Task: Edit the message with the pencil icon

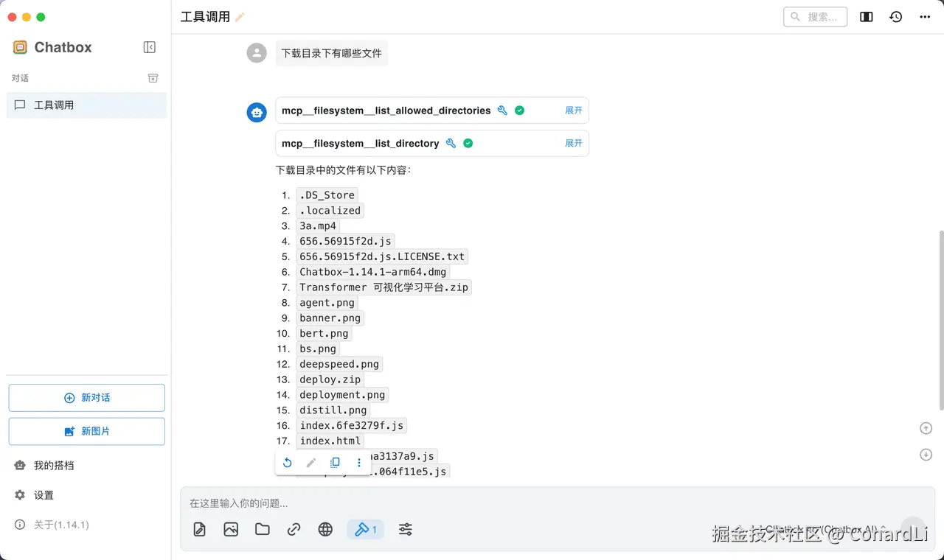Action: click(x=311, y=463)
